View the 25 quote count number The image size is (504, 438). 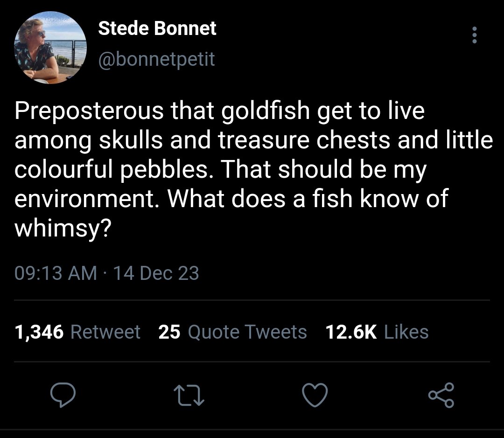(169, 332)
